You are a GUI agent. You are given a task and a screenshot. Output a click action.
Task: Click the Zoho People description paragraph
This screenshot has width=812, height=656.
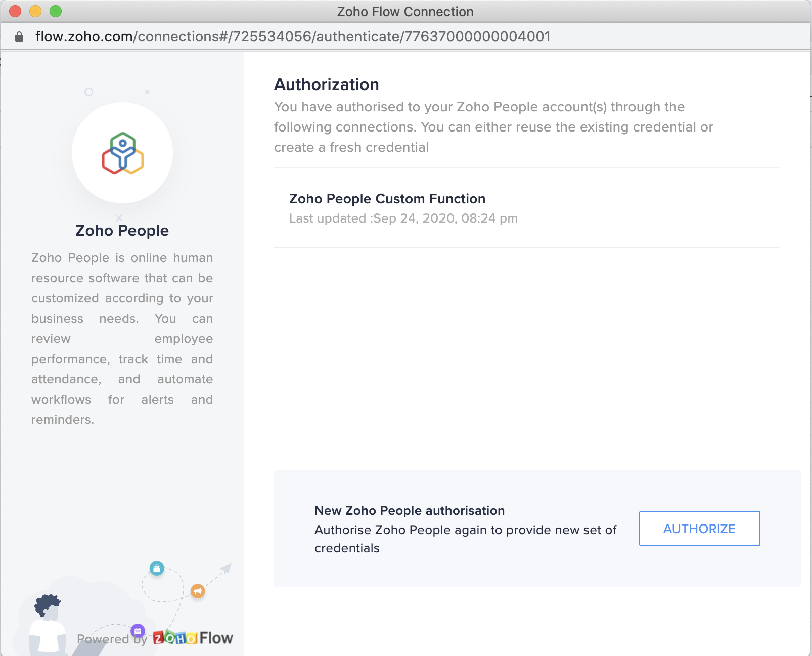tap(122, 339)
